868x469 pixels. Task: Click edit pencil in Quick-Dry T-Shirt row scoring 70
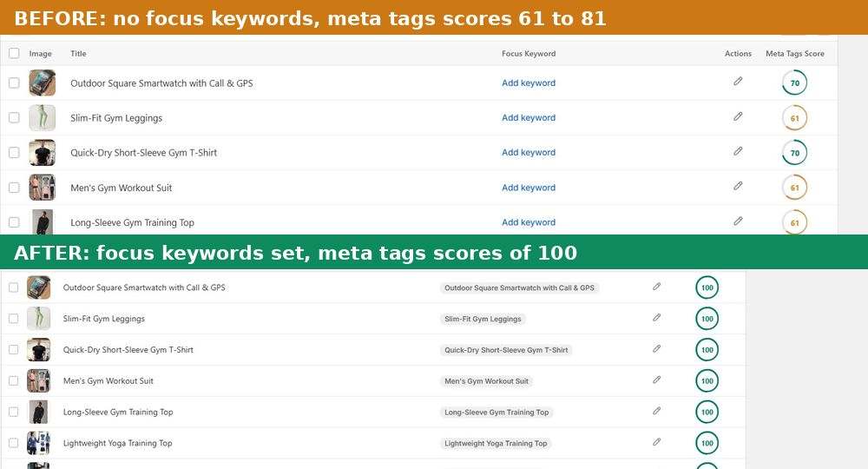[738, 151]
